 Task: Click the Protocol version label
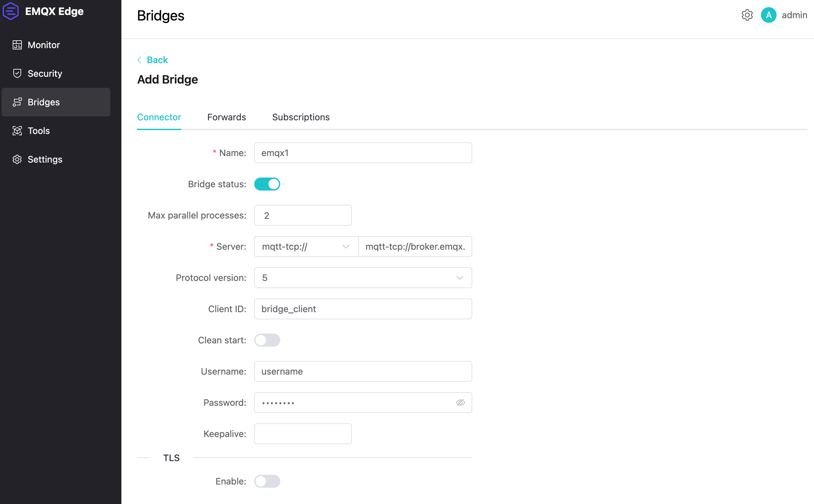(211, 278)
